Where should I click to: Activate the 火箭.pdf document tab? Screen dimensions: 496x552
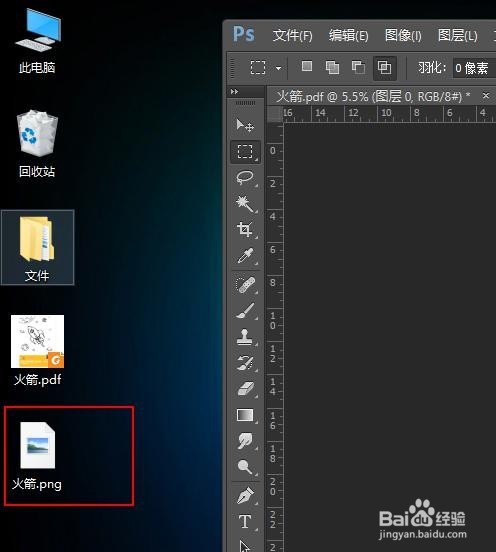[x=373, y=96]
